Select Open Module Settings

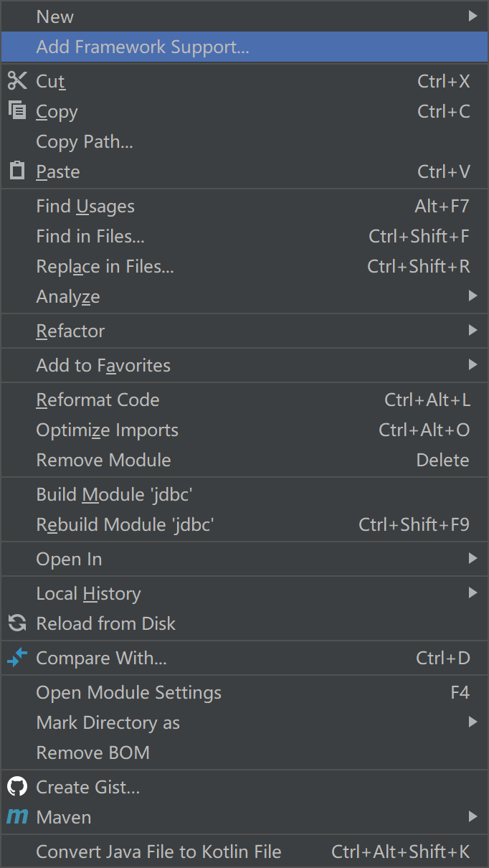point(244,692)
